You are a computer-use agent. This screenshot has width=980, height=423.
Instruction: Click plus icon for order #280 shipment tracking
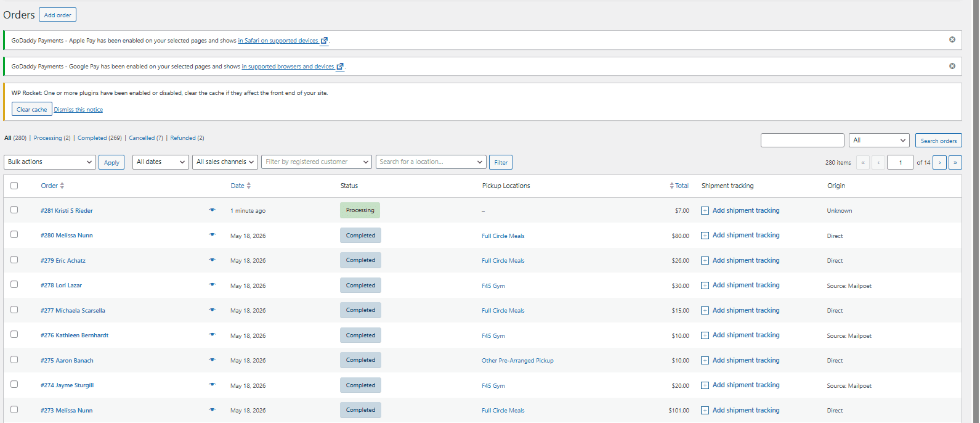click(x=705, y=236)
